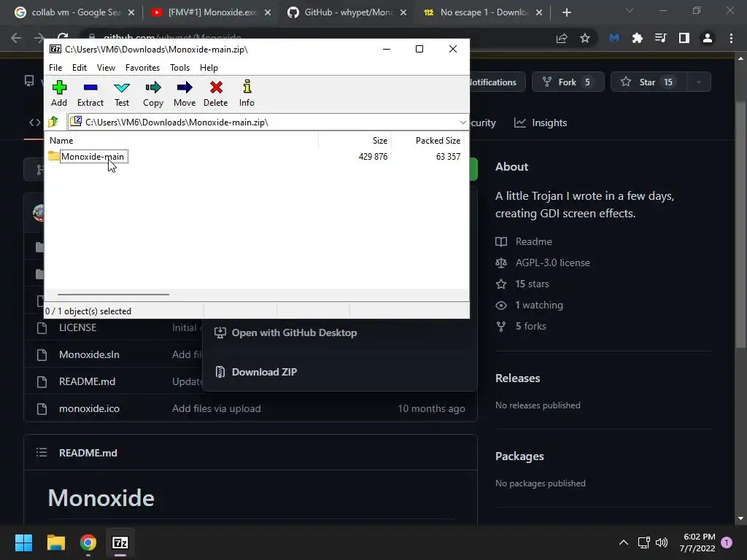The width and height of the screenshot is (747, 560).
Task: Open the volume control in tray
Action: (662, 542)
